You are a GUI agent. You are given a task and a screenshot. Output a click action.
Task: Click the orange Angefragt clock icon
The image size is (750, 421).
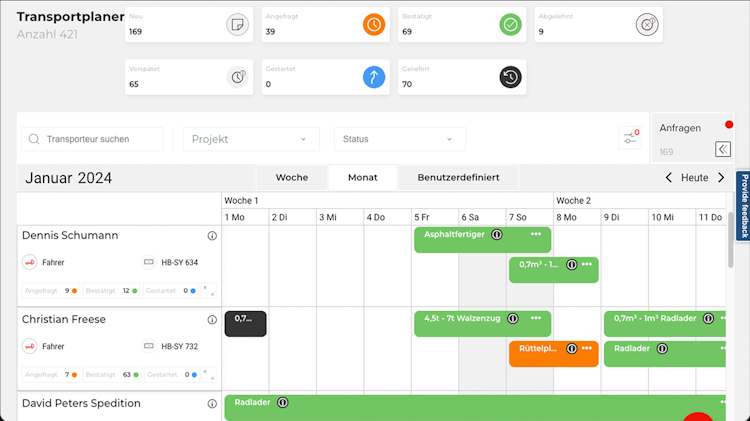click(374, 24)
